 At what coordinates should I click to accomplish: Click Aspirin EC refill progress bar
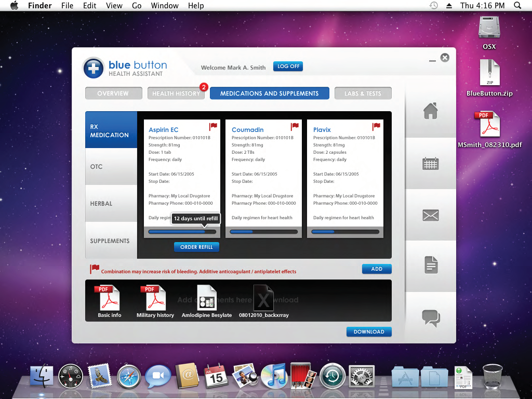tap(182, 232)
